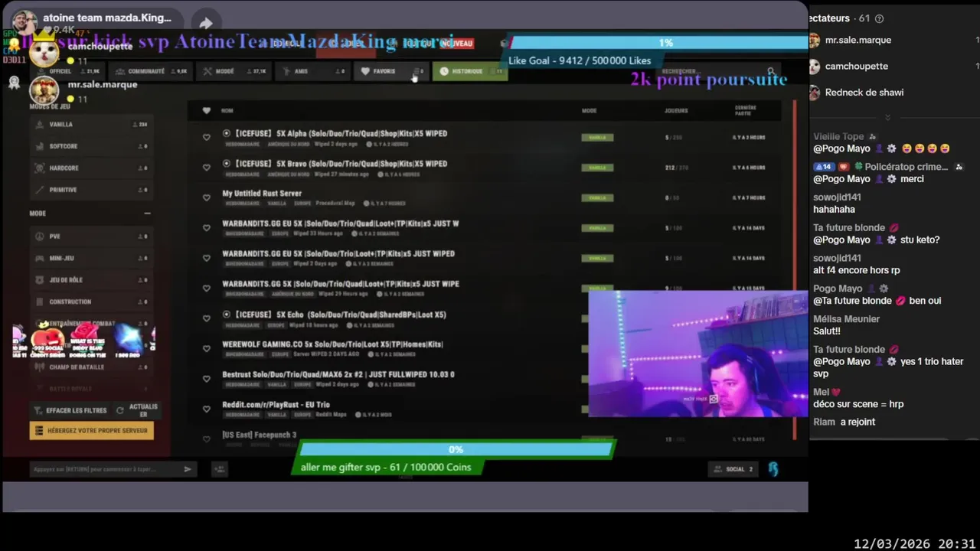Toggle Vanilla game mode filter
The height and width of the screenshot is (551, 980).
point(91,124)
